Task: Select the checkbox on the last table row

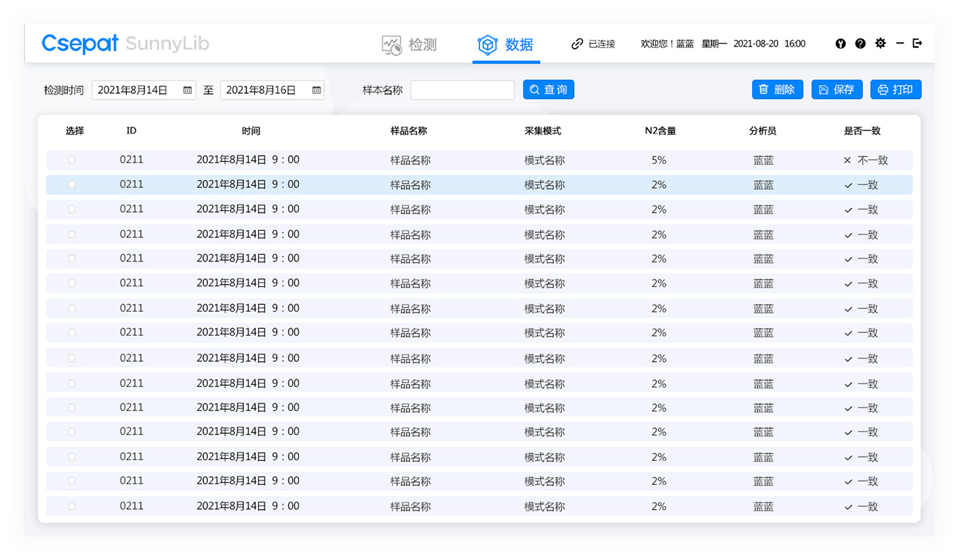Action: [x=71, y=505]
